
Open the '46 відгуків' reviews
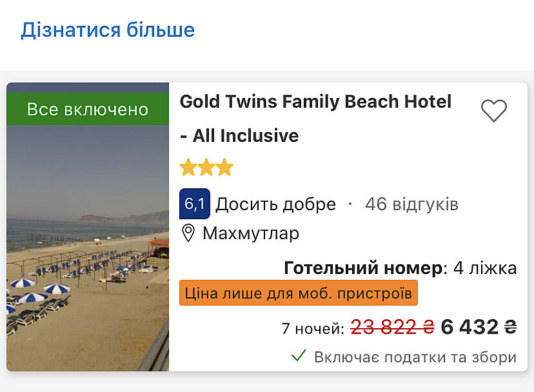coord(411,204)
